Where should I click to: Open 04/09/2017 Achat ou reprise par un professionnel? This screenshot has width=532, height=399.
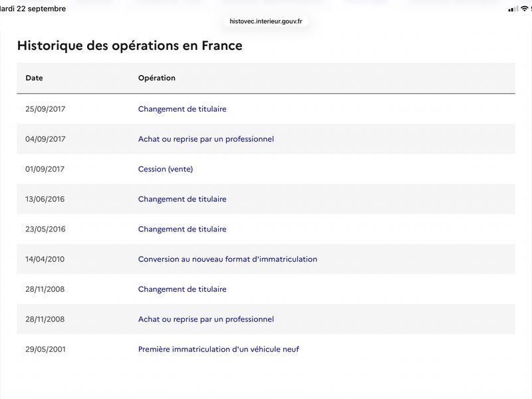[206, 139]
